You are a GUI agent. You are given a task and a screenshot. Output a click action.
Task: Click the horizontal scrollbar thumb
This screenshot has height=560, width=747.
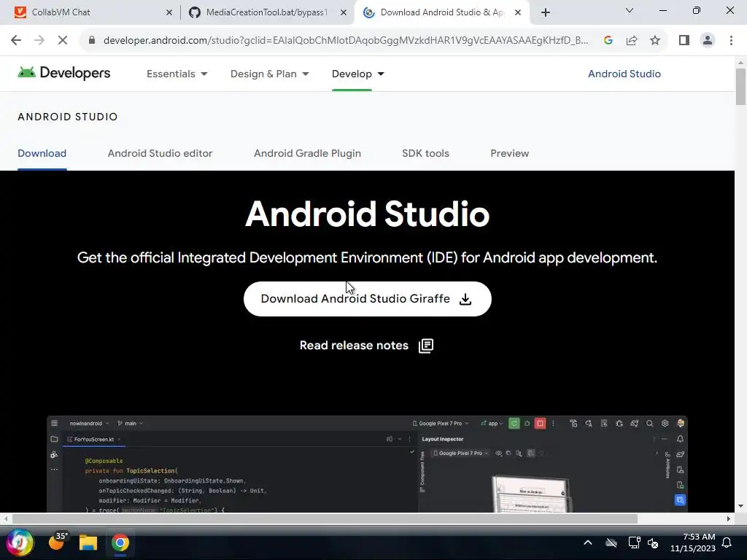(325, 518)
